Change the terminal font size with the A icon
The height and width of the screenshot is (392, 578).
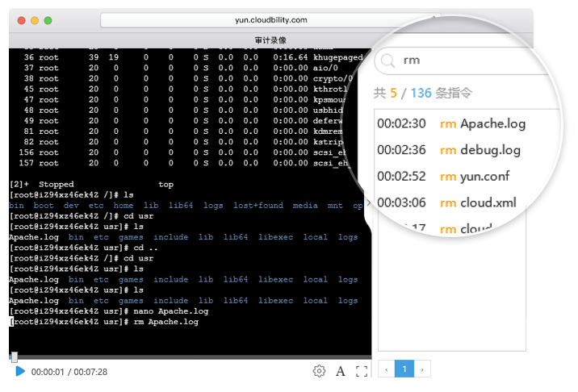[x=340, y=371]
